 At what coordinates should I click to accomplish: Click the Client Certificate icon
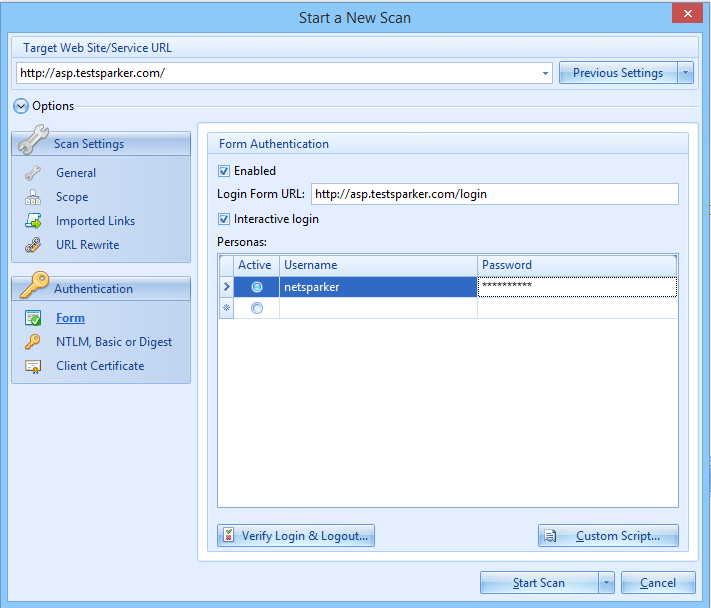[x=33, y=366]
